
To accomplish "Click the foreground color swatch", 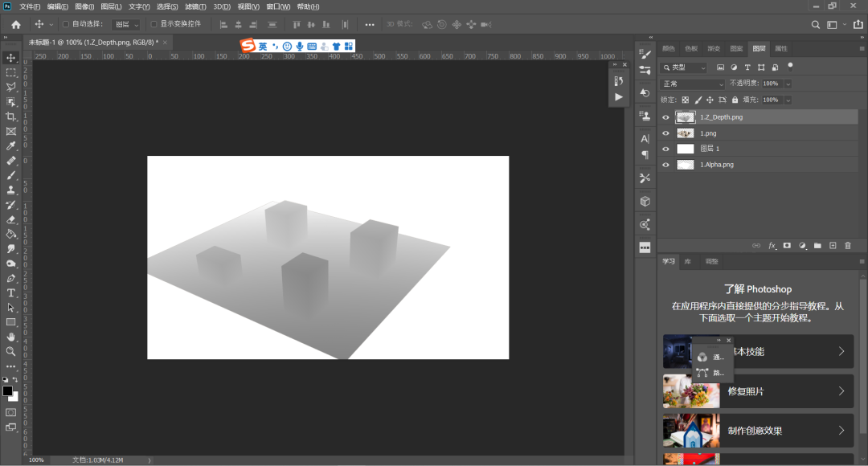I will coord(8,390).
